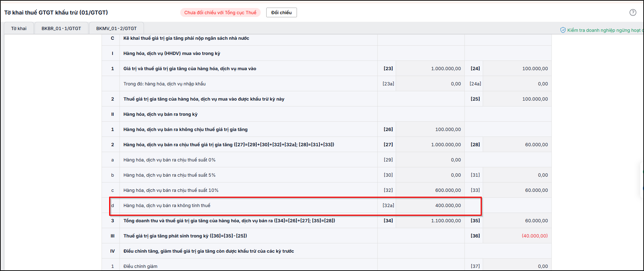Click row Hàng hóa bán ra không chịu thuế
This screenshot has width=644, height=271.
click(x=326, y=129)
